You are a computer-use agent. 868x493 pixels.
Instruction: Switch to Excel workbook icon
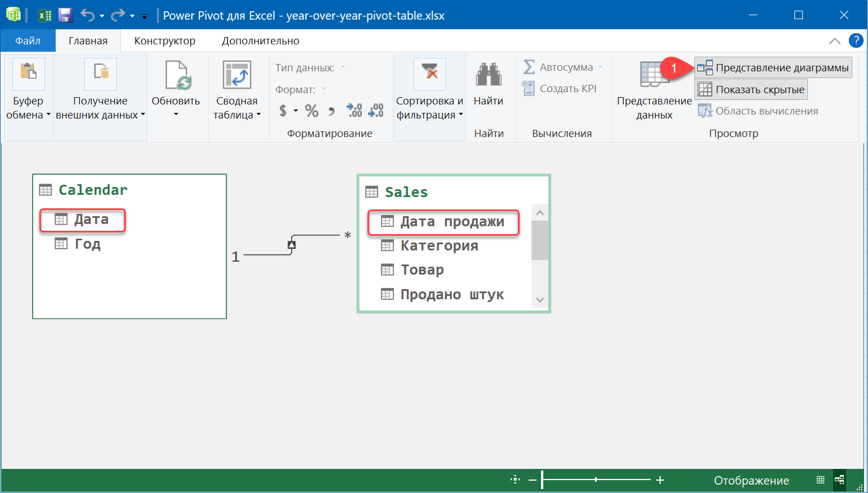tap(44, 15)
